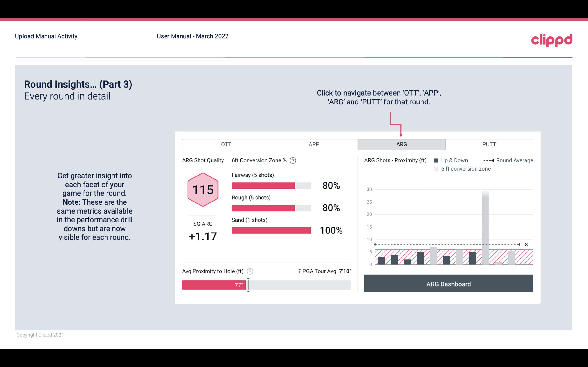Click the help icon next to Avg Proximity to Hole
This screenshot has width=588, height=367.
tap(250, 271)
